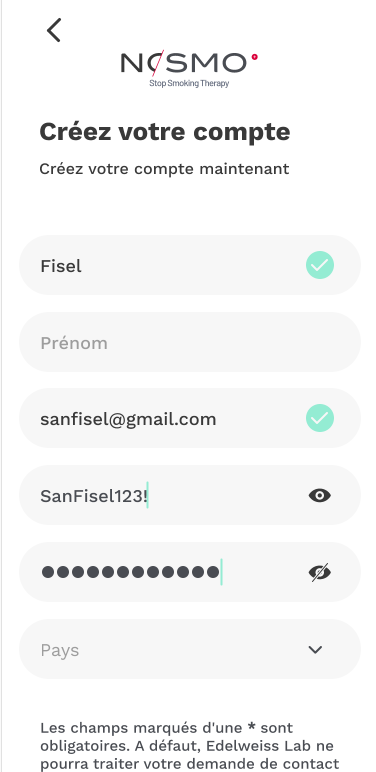Hide the SanFisel123! password with eye icon
The width and height of the screenshot is (376, 772).
pos(320,495)
